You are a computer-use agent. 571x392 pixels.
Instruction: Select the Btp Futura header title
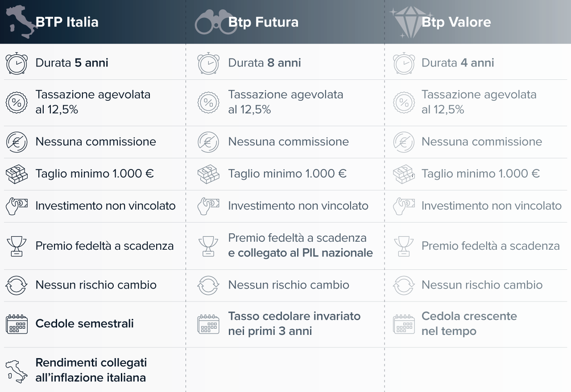(x=263, y=22)
